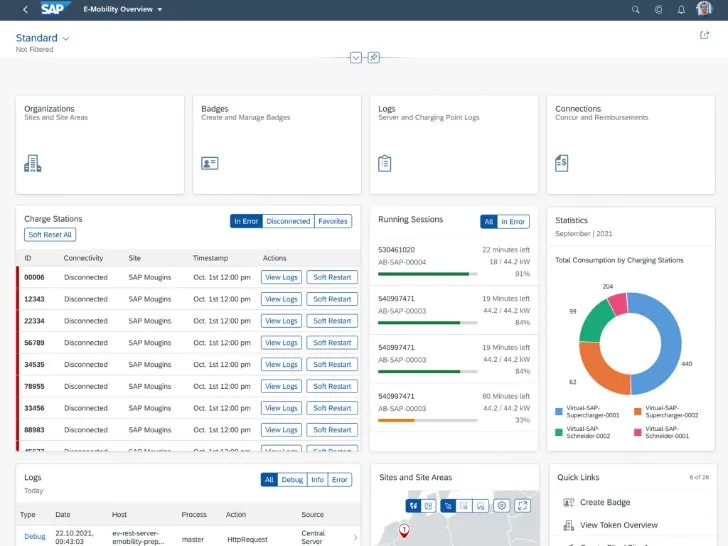Select the Debug tab in Logs
This screenshot has width=728, height=546.
(292, 480)
